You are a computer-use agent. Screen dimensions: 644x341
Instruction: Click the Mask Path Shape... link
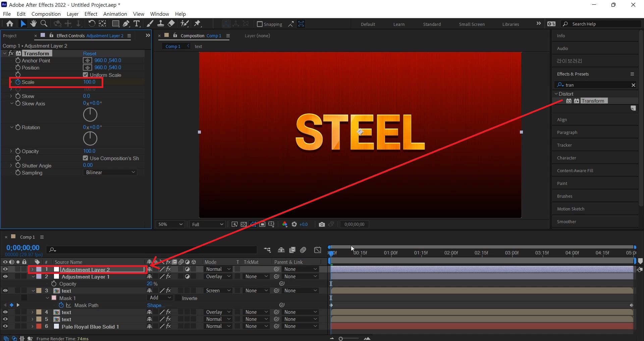(156, 305)
